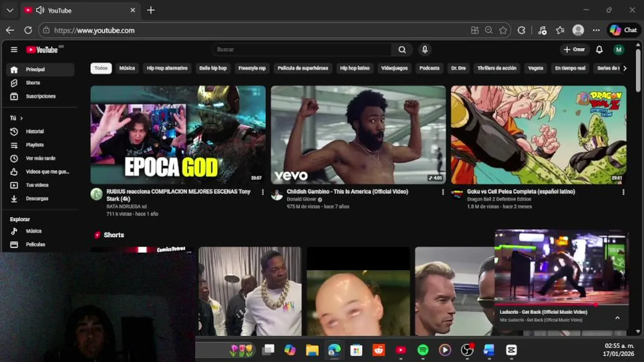This screenshot has height=362, width=644.
Task: Open Donald Glover channel link
Action: (x=302, y=199)
